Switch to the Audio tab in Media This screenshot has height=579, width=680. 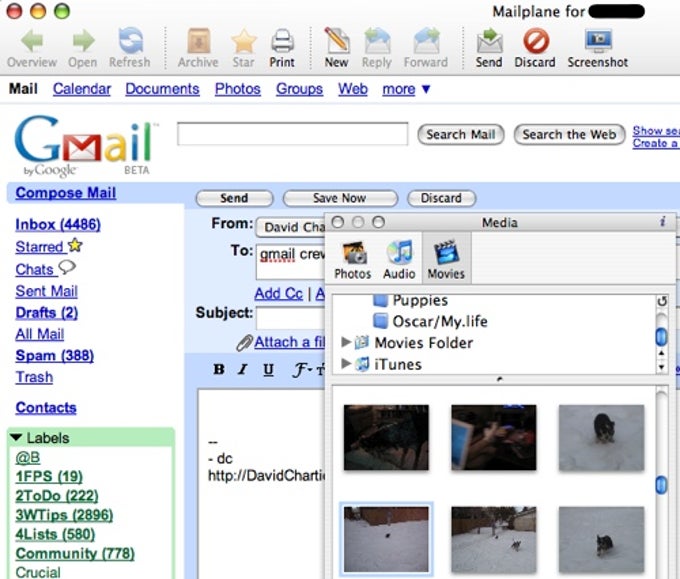[x=399, y=260]
